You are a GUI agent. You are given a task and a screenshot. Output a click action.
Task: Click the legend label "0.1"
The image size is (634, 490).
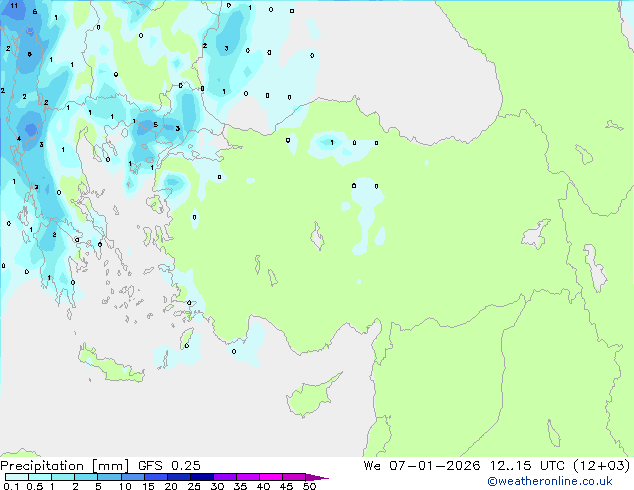pyautogui.click(x=11, y=486)
